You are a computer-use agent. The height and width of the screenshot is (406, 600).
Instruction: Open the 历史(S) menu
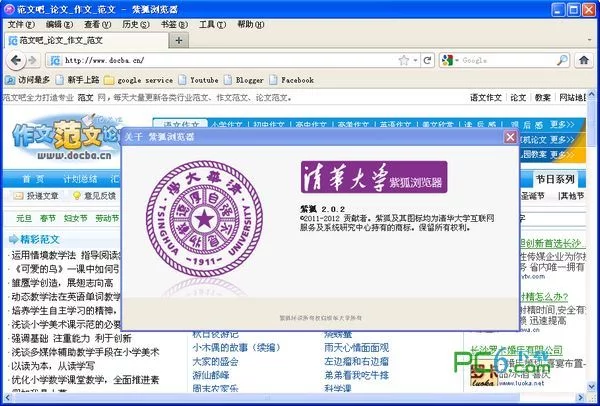136,24
